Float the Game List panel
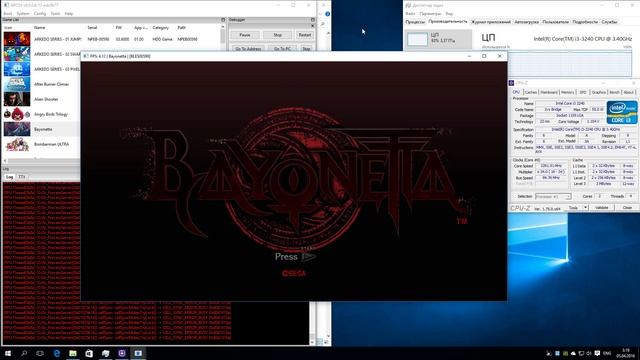This screenshot has height=360, width=640. [223, 20]
